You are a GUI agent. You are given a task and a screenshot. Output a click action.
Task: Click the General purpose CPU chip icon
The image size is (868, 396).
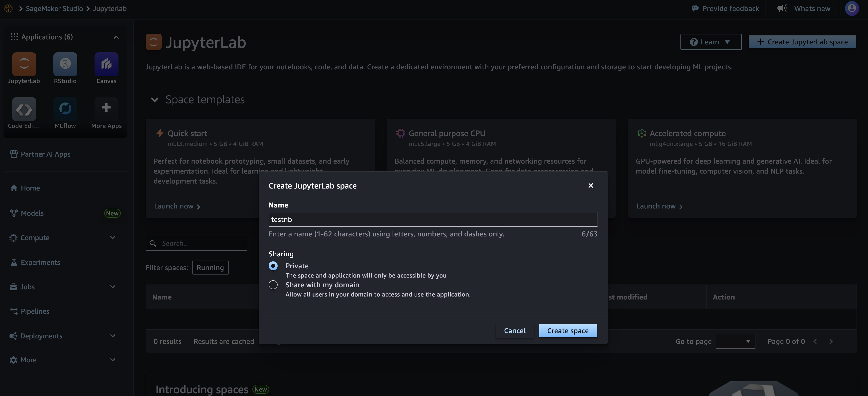click(x=400, y=133)
